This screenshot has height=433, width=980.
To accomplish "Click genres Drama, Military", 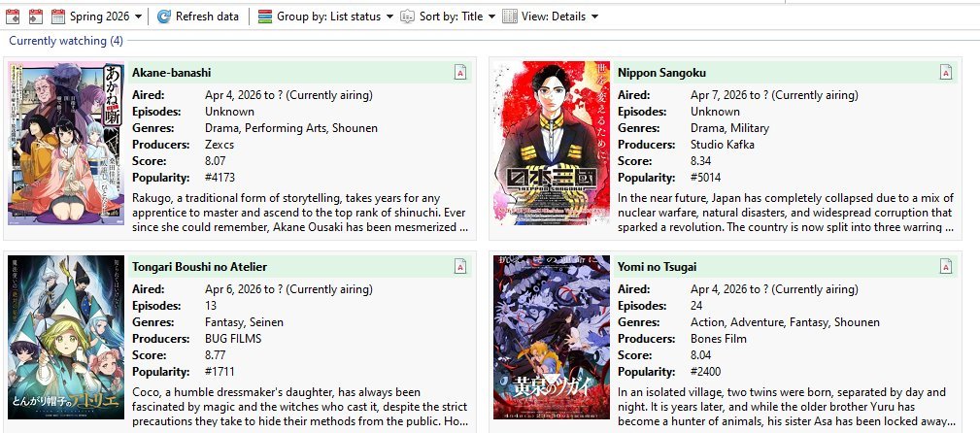I will coord(730,128).
